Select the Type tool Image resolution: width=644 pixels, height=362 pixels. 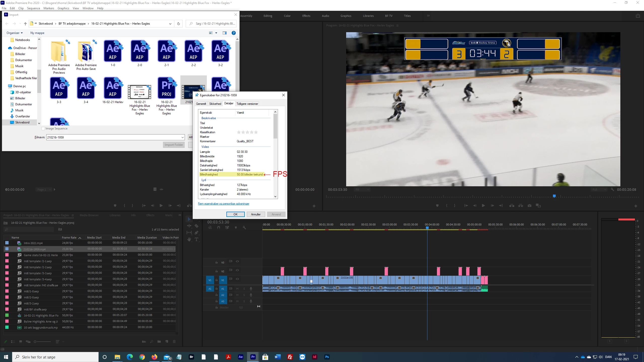coord(196,239)
